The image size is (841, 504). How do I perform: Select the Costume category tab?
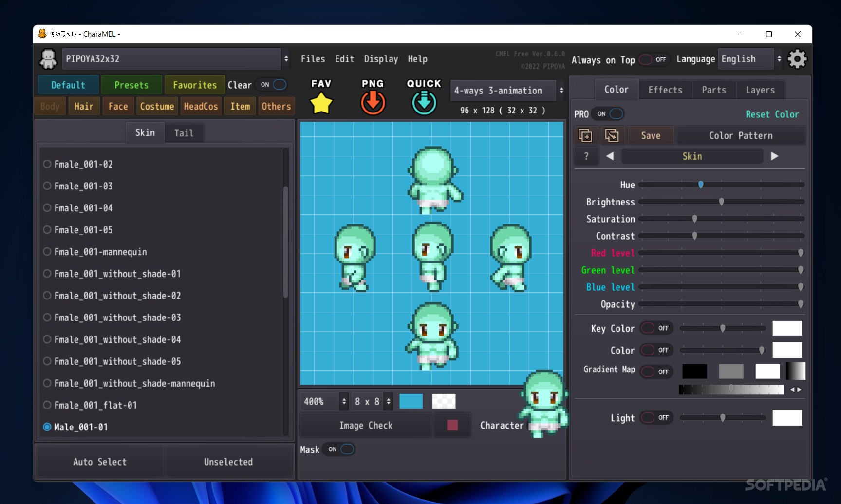point(157,106)
